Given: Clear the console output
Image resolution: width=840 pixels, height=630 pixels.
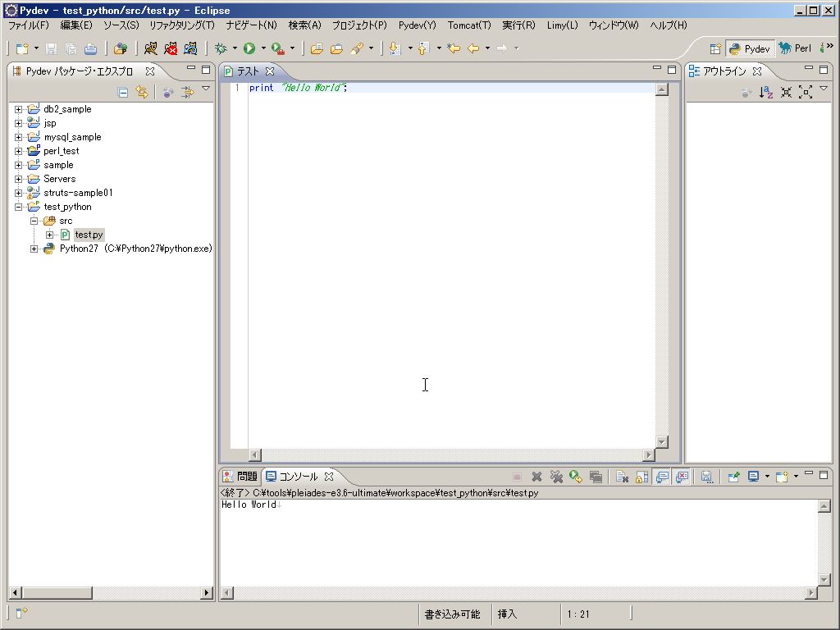Looking at the screenshot, I should 622,477.
